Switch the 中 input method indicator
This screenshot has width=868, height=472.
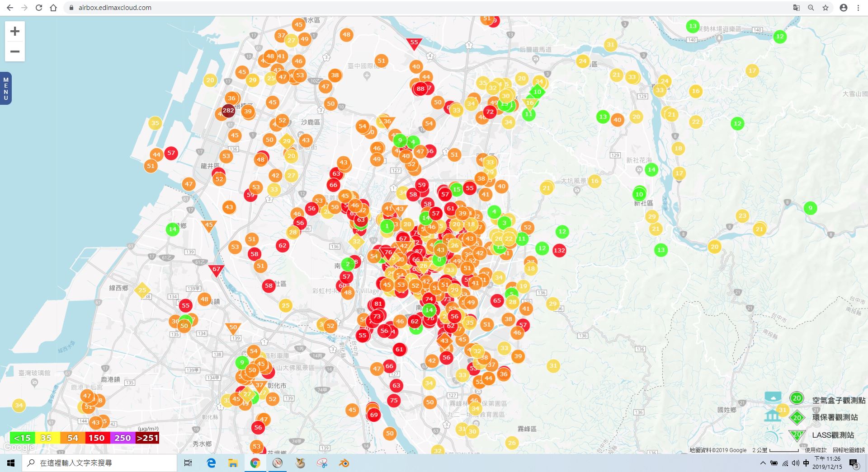point(806,463)
